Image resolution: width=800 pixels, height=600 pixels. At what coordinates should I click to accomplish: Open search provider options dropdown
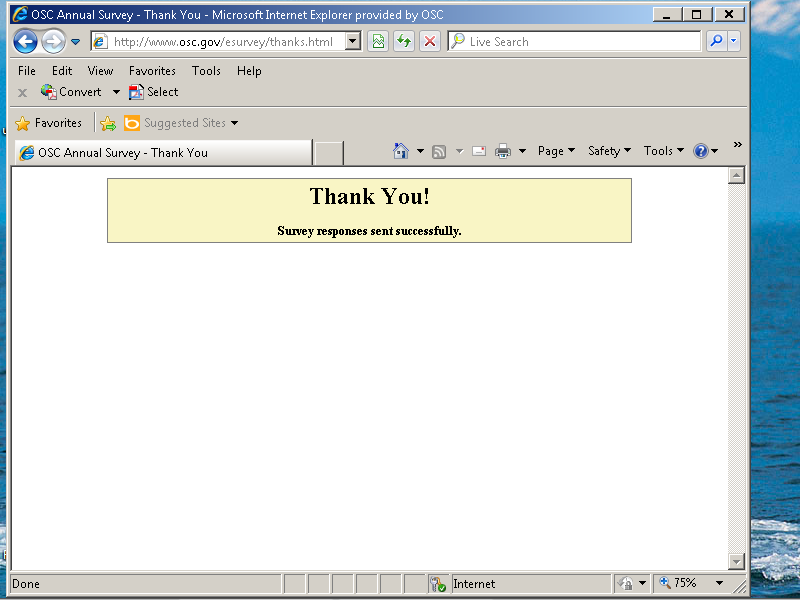[734, 41]
